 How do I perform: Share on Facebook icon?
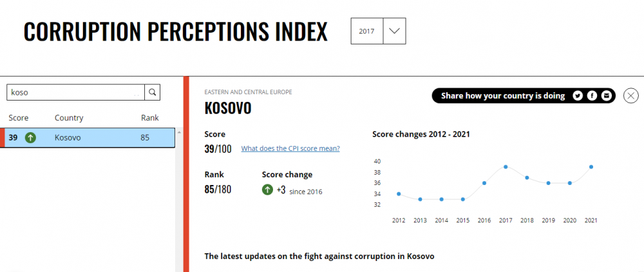click(592, 96)
